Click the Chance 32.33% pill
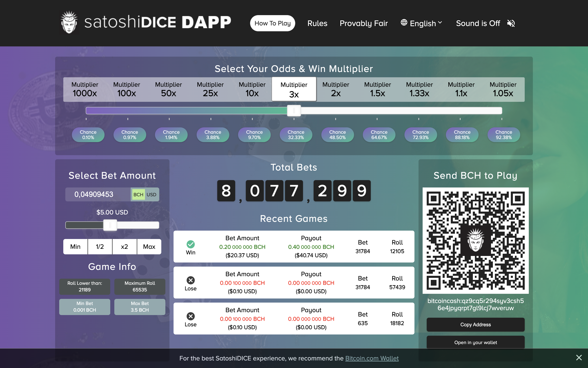The width and height of the screenshot is (588, 368). [x=296, y=135]
